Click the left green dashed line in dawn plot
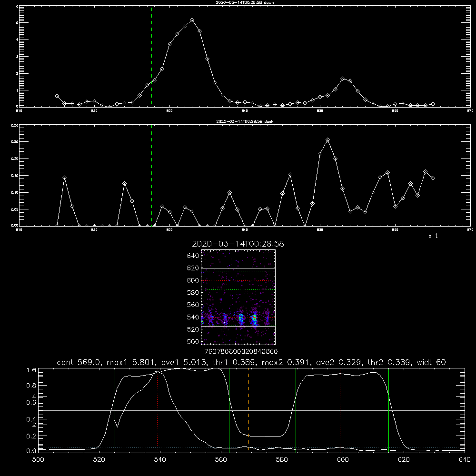Image resolution: width=476 pixels, height=476 pixels. pyautogui.click(x=151, y=56)
